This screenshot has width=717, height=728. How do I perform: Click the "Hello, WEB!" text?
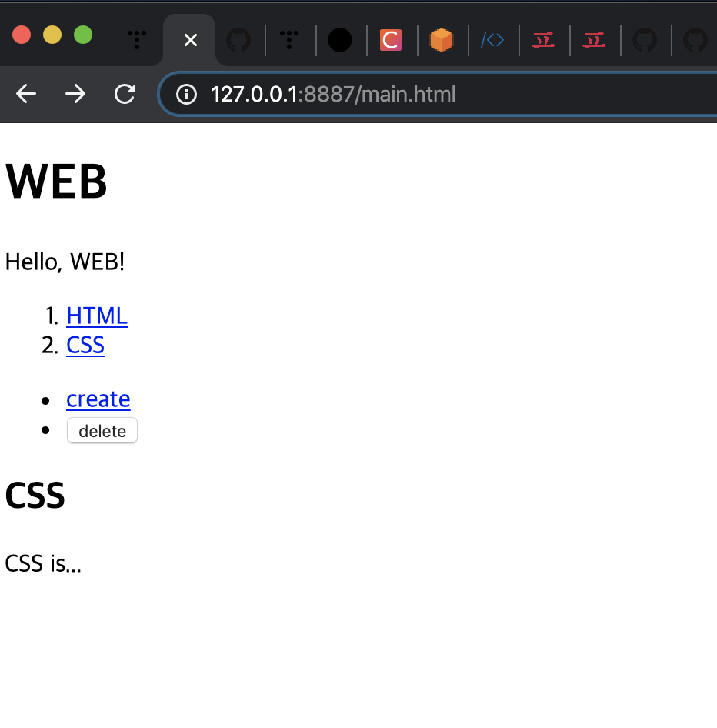pos(65,262)
